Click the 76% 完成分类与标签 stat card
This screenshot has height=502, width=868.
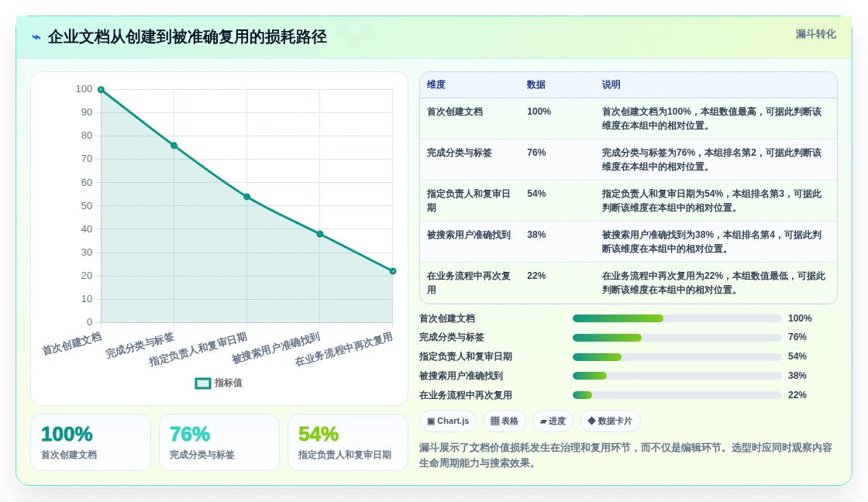pyautogui.click(x=219, y=443)
